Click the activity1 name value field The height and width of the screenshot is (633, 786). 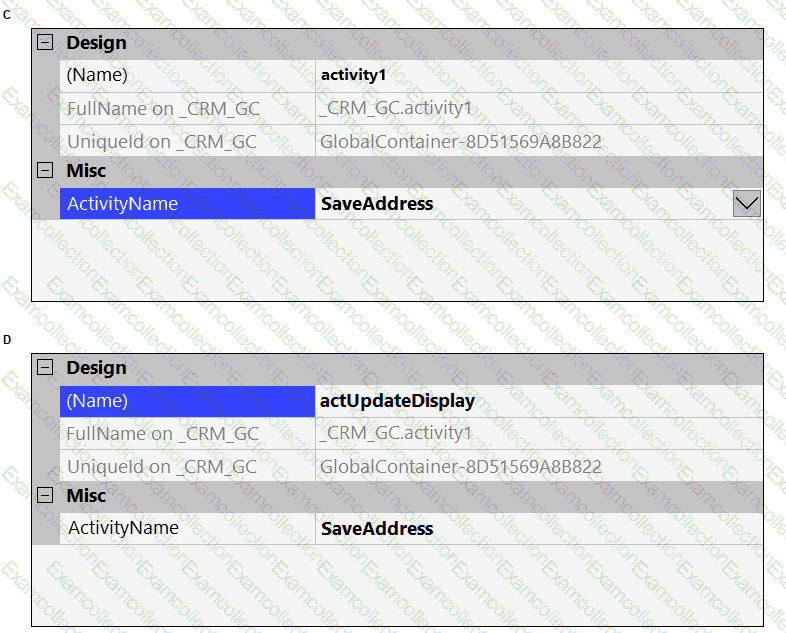pos(353,75)
